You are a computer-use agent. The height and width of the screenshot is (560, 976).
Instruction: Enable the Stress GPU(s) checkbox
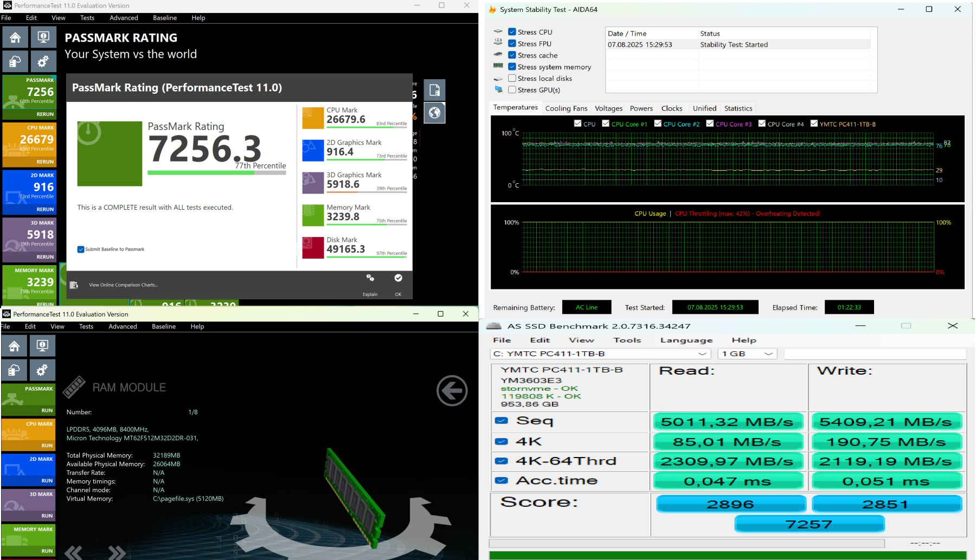pyautogui.click(x=512, y=90)
